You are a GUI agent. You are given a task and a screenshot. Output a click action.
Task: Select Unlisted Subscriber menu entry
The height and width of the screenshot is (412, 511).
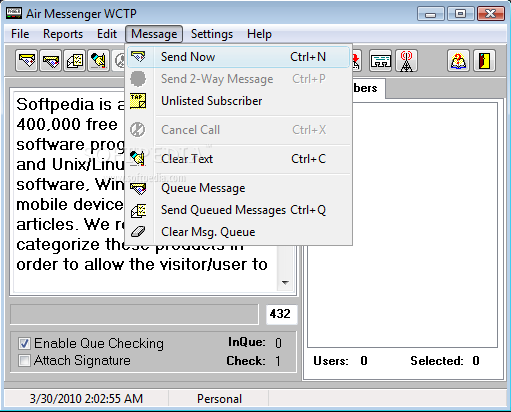tap(238, 101)
